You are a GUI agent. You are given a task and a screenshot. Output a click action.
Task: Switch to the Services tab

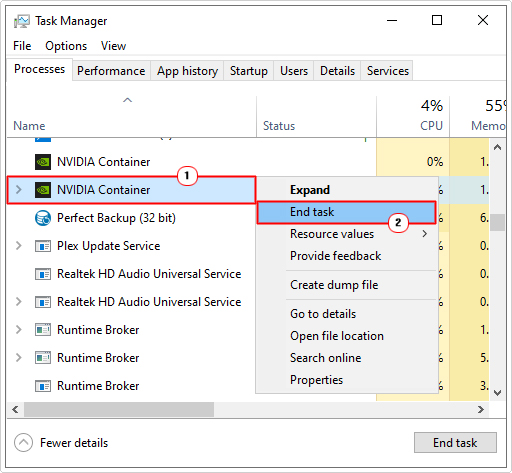388,71
